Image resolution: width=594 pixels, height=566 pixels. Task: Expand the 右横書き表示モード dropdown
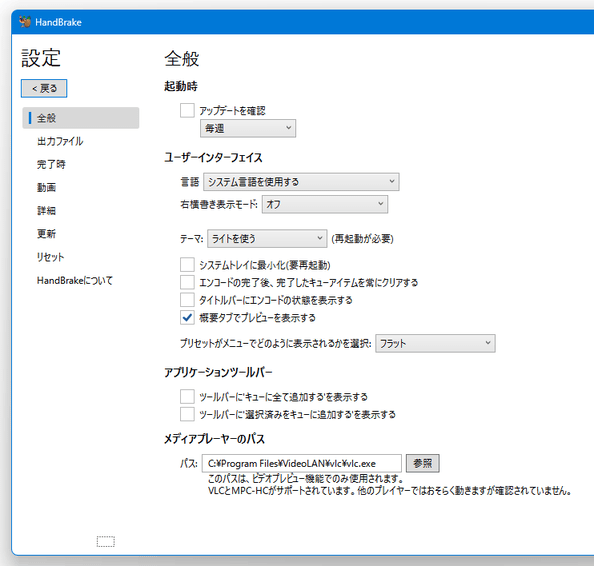[x=325, y=204]
